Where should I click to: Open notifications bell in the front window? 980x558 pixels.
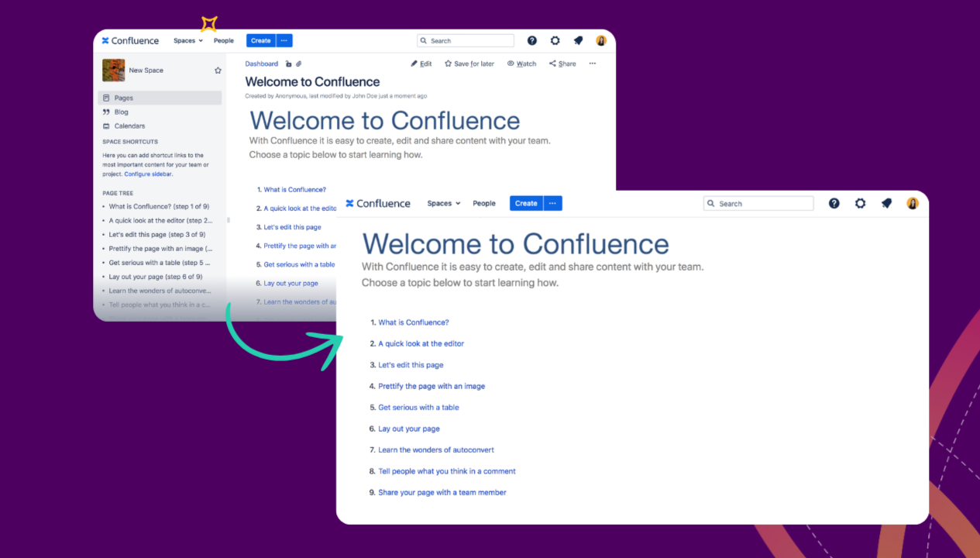pos(886,203)
